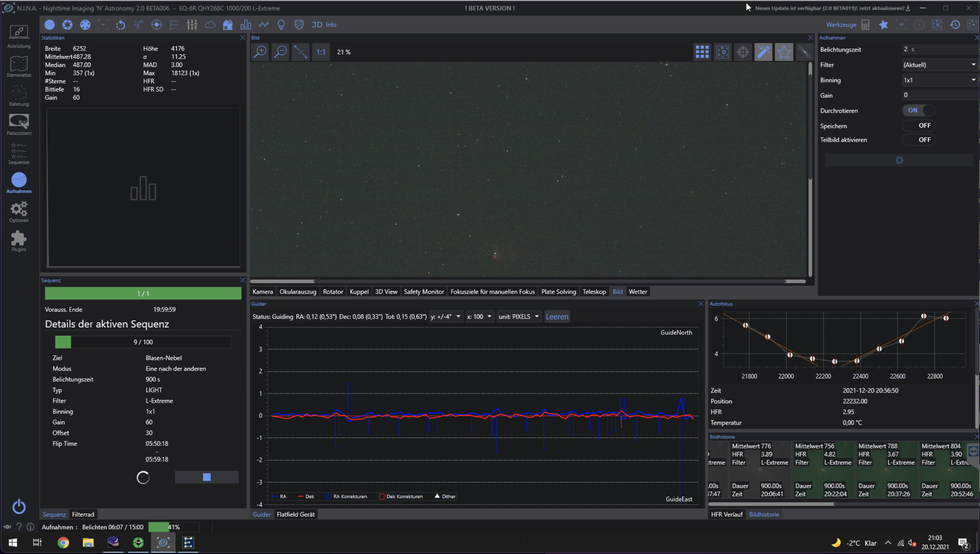980x554 pixels.
Task: Toggle RA Korrekturen in guider legend
Action: tap(347, 497)
